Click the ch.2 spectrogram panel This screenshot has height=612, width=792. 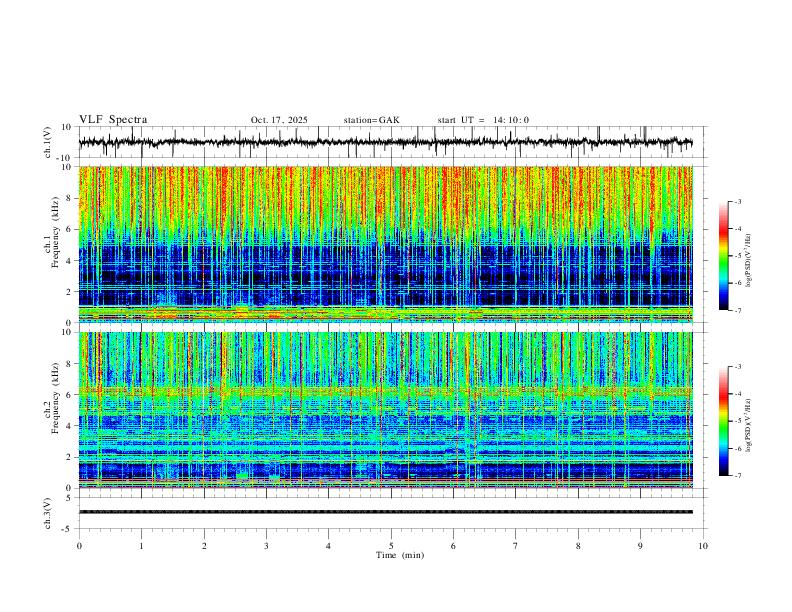click(x=385, y=410)
